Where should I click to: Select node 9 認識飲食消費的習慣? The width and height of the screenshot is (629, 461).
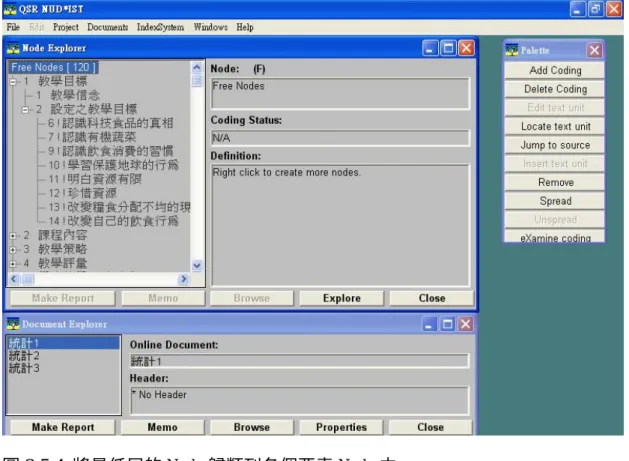(x=111, y=151)
